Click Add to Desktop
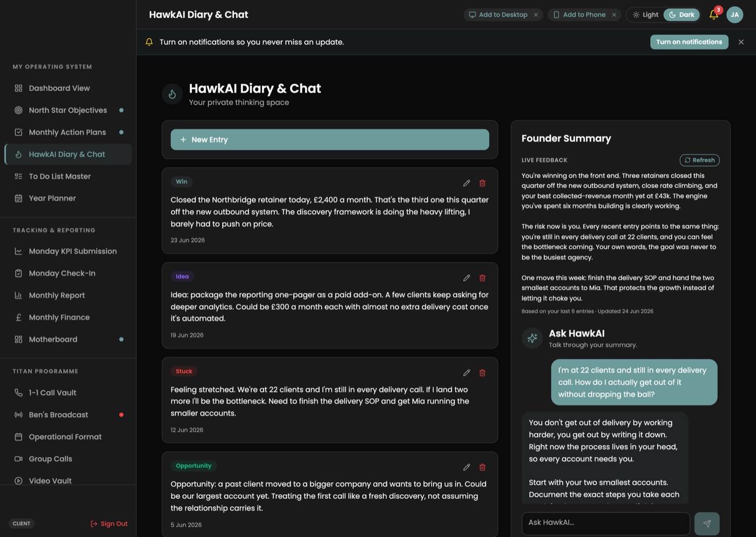 [498, 15]
